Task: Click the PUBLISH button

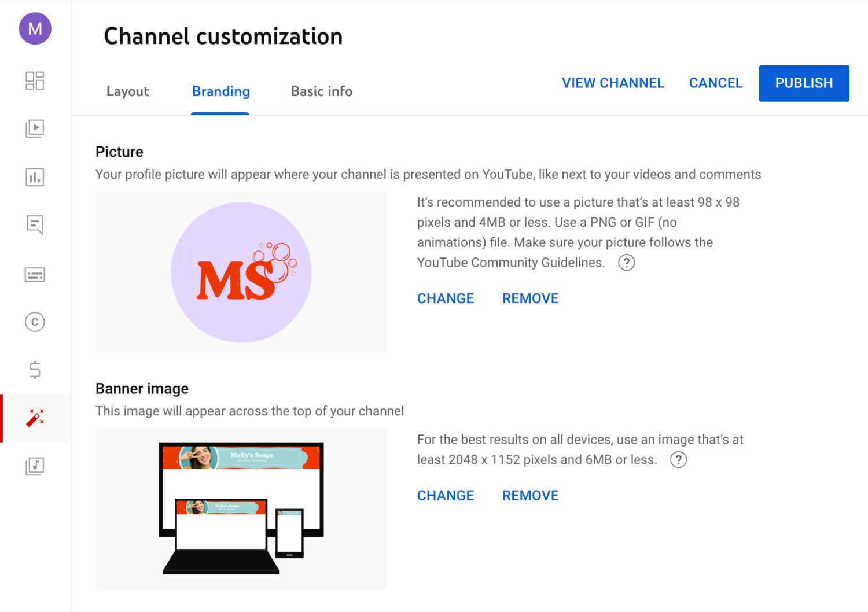Action: 804,83
